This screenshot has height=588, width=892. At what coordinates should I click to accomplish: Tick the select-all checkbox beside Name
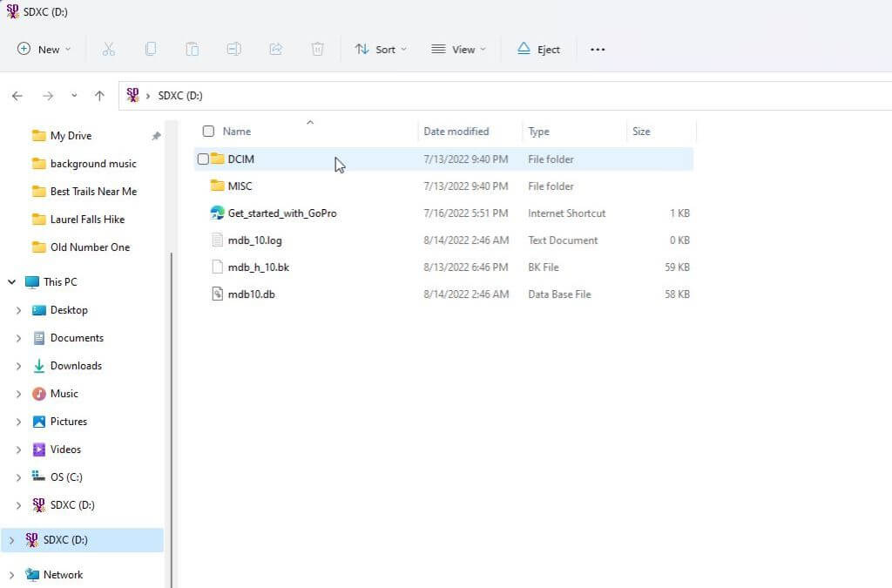(208, 132)
